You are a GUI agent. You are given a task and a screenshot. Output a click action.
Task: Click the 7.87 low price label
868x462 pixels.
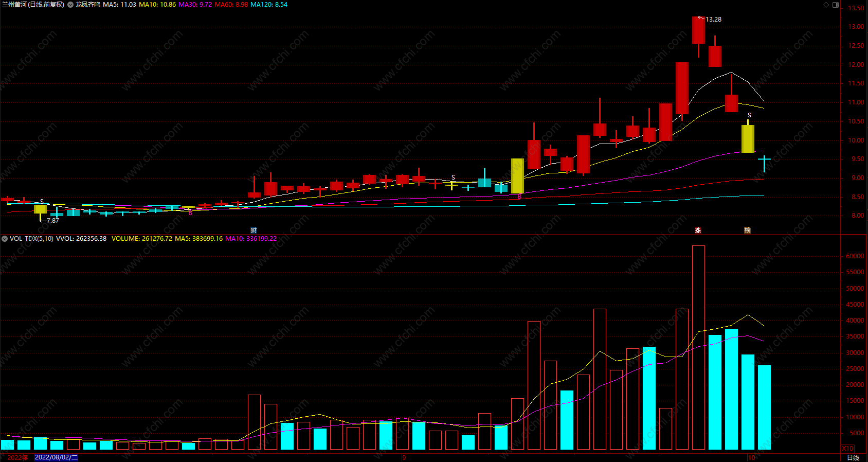52,221
